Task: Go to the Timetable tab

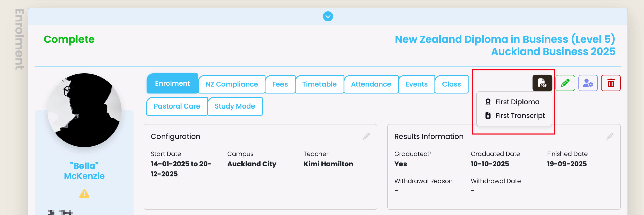Action: [319, 84]
